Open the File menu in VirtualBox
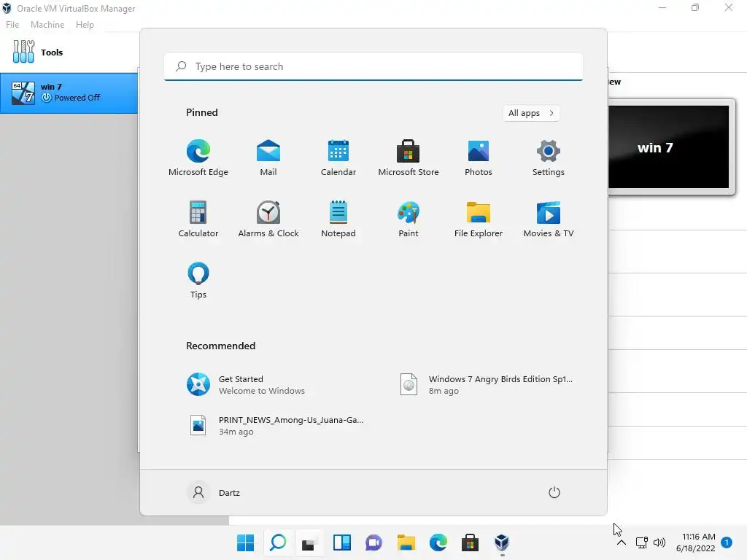This screenshot has height=560, width=747. coord(12,24)
